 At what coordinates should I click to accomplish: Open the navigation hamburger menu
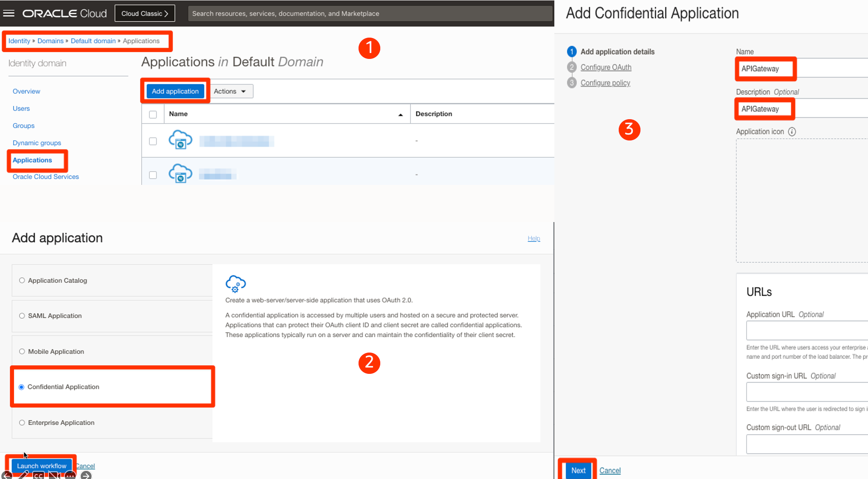point(9,13)
